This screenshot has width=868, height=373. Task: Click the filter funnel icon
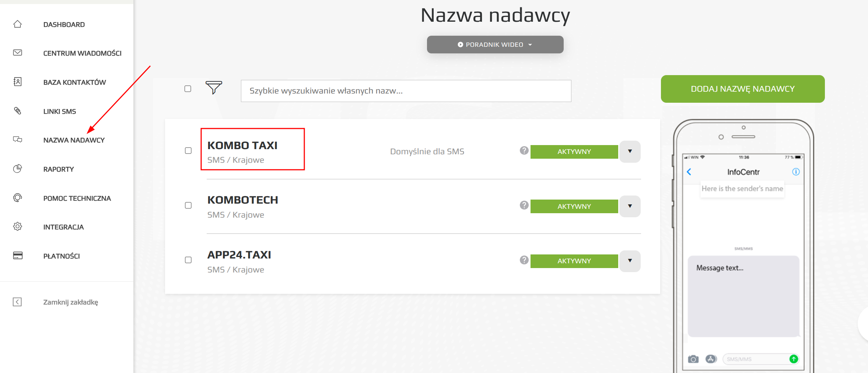[x=214, y=87]
